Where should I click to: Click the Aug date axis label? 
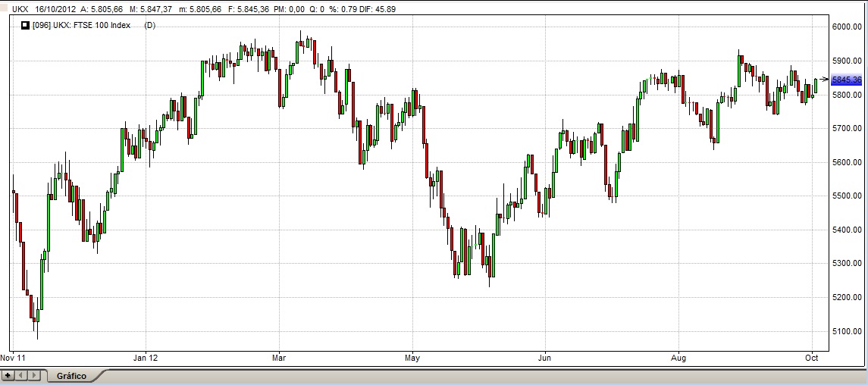(679, 356)
